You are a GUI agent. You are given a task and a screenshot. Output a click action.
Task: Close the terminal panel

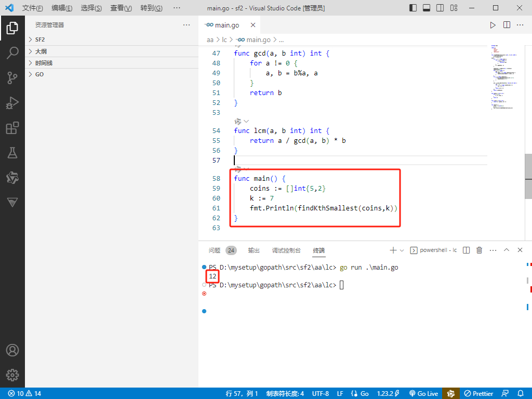(520, 250)
